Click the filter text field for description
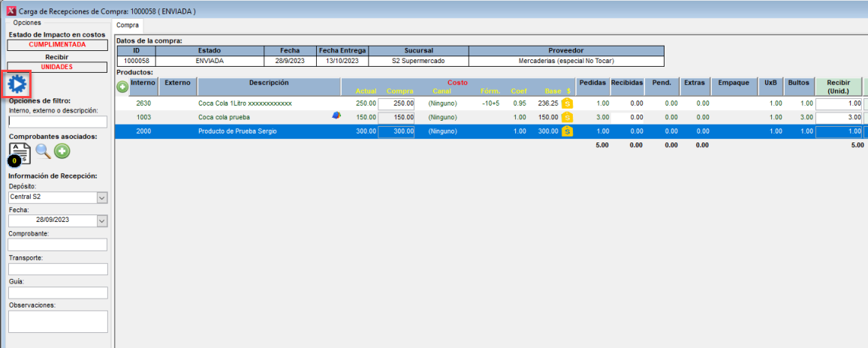Viewport: 868px width, 348px height. point(57,122)
